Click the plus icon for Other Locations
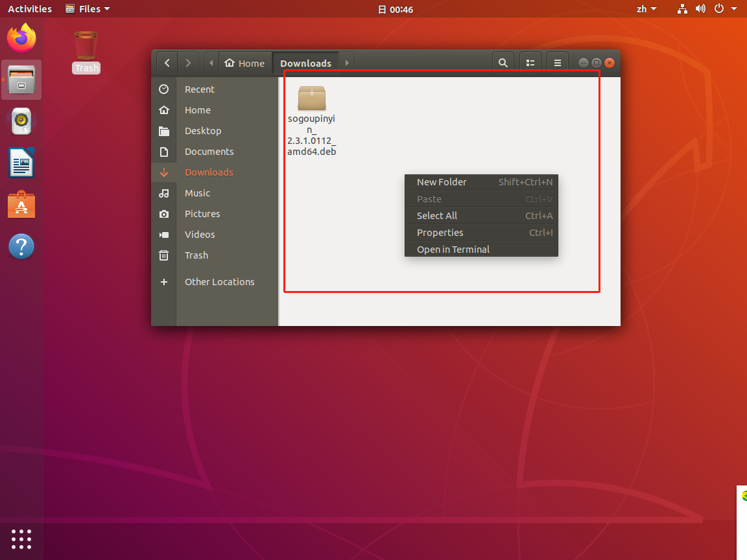The height and width of the screenshot is (560, 747). point(164,282)
